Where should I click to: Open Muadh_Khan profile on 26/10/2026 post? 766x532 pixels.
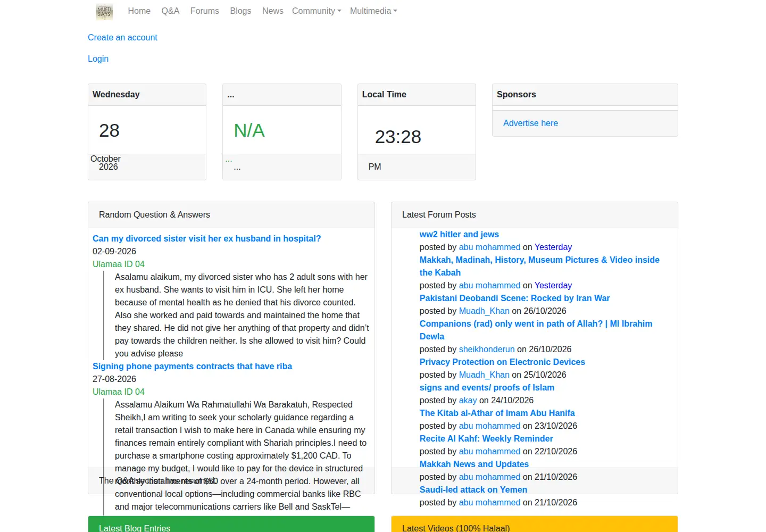point(484,311)
